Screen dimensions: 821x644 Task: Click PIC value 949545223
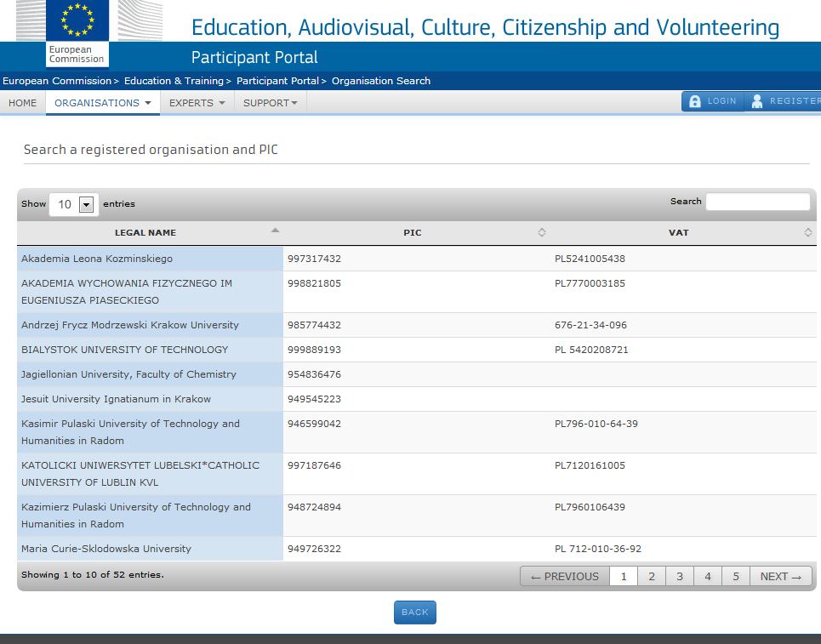314,399
